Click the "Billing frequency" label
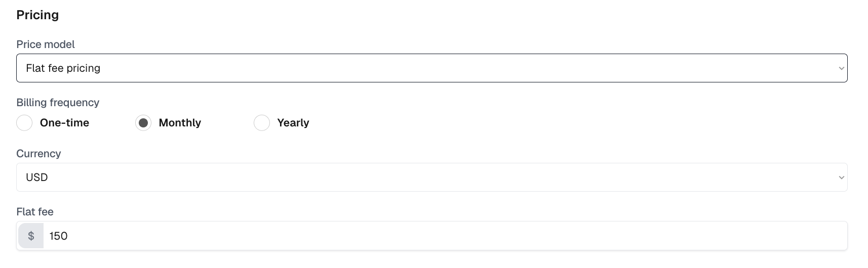Screen dimensions: 868x268 [58, 103]
